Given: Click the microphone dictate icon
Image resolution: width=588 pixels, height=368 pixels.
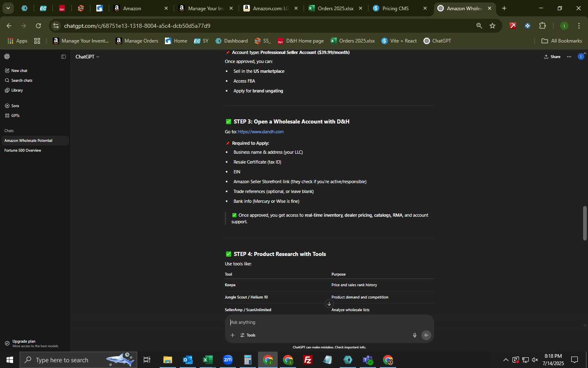Looking at the screenshot, I should coord(414,335).
